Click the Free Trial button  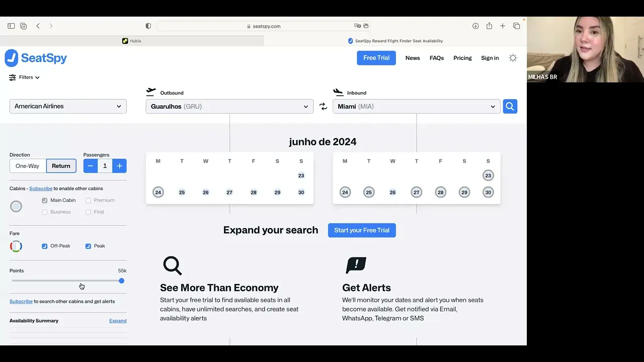click(376, 58)
